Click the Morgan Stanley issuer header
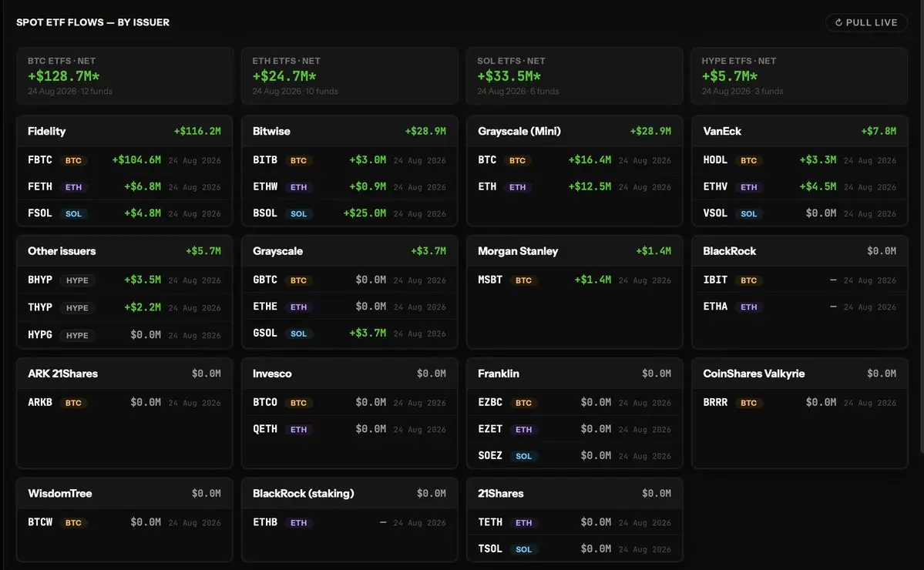924x570 pixels. tap(575, 251)
